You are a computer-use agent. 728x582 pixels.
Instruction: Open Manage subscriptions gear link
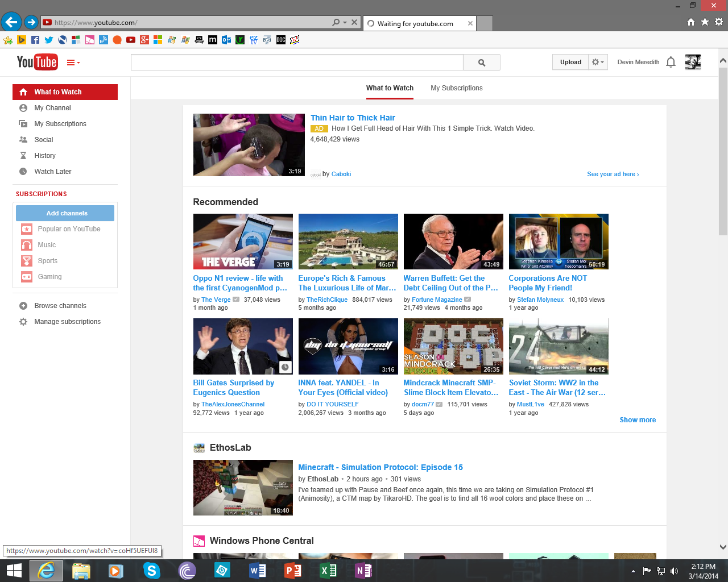tap(67, 322)
